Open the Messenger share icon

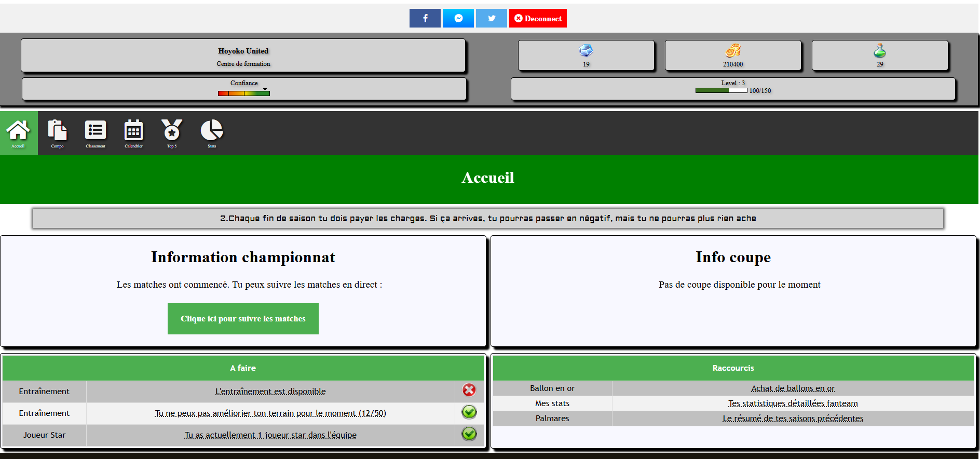(x=458, y=18)
